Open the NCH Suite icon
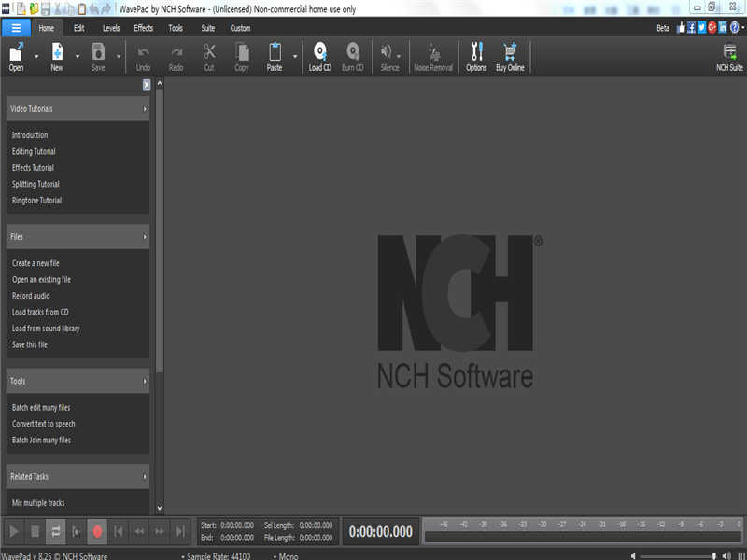Image resolution: width=747 pixels, height=560 pixels. (730, 57)
